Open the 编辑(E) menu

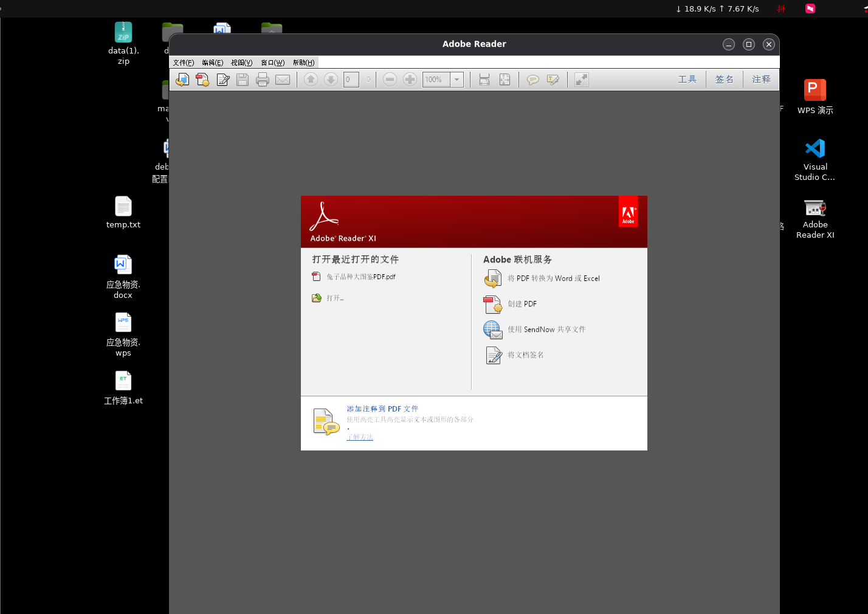point(213,63)
